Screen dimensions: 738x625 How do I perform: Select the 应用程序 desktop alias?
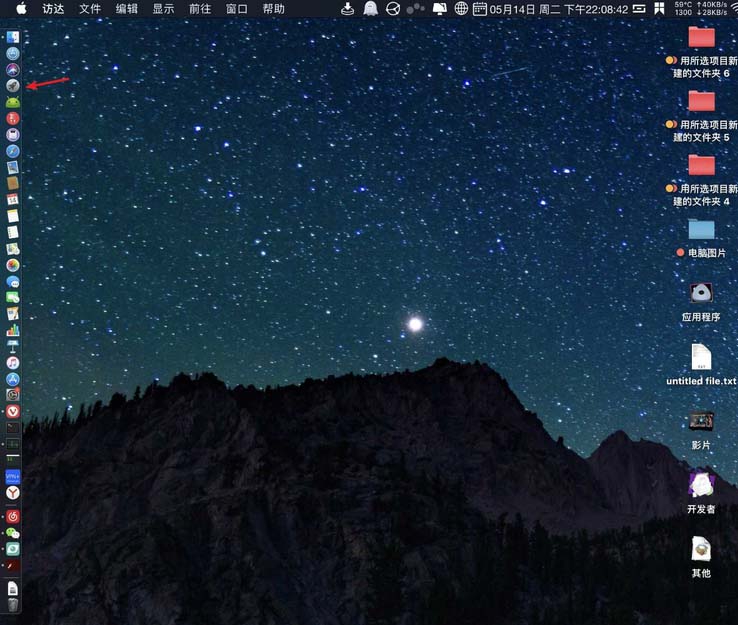pos(701,302)
